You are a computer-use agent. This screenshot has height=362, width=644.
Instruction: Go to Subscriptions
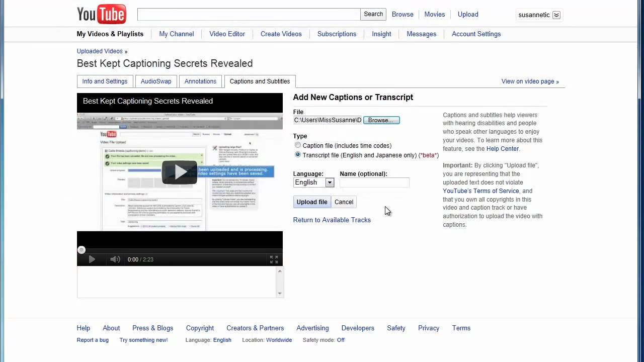pyautogui.click(x=337, y=34)
